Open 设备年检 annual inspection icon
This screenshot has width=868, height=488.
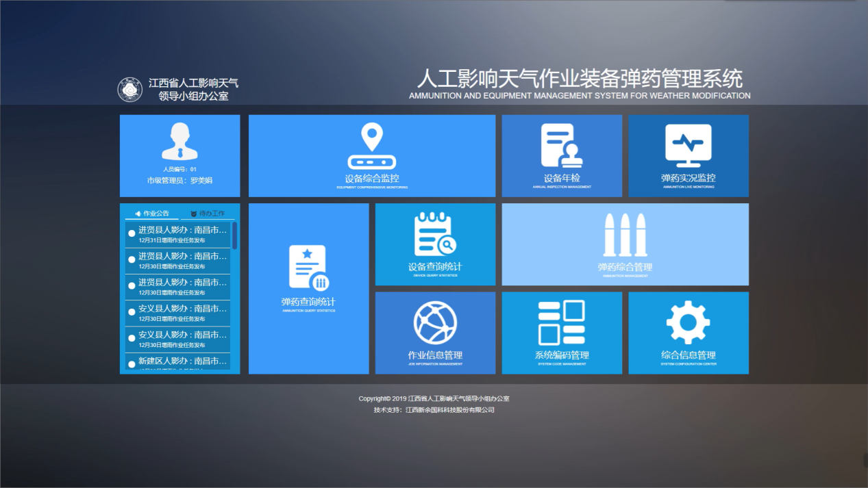click(x=561, y=145)
